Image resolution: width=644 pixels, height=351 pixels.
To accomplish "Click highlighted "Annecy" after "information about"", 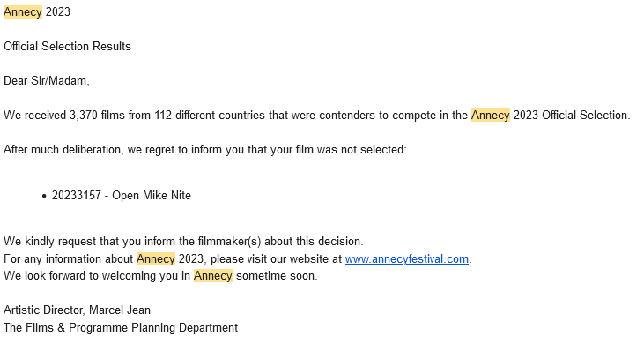I will (156, 259).
